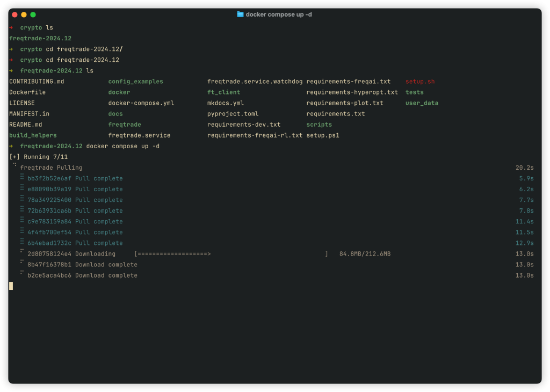Click the green full-screen window button
This screenshot has width=550, height=392.
(33, 14)
